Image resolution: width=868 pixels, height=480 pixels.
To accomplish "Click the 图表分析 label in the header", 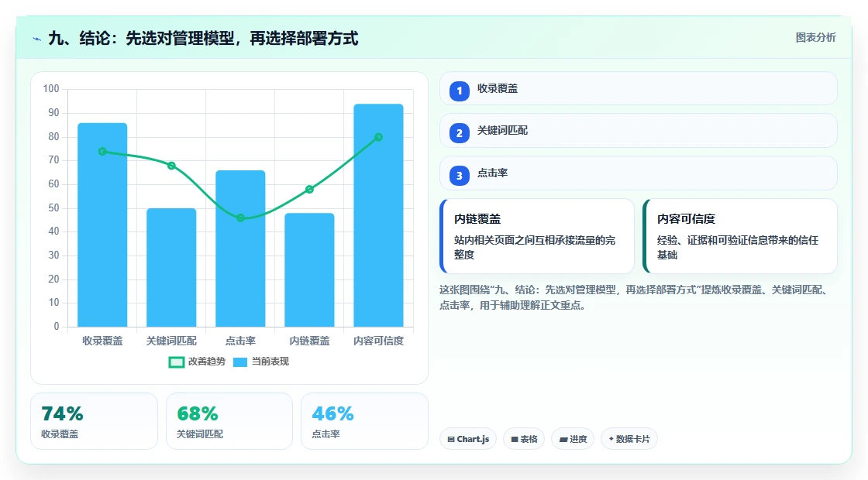I will pyautogui.click(x=815, y=38).
